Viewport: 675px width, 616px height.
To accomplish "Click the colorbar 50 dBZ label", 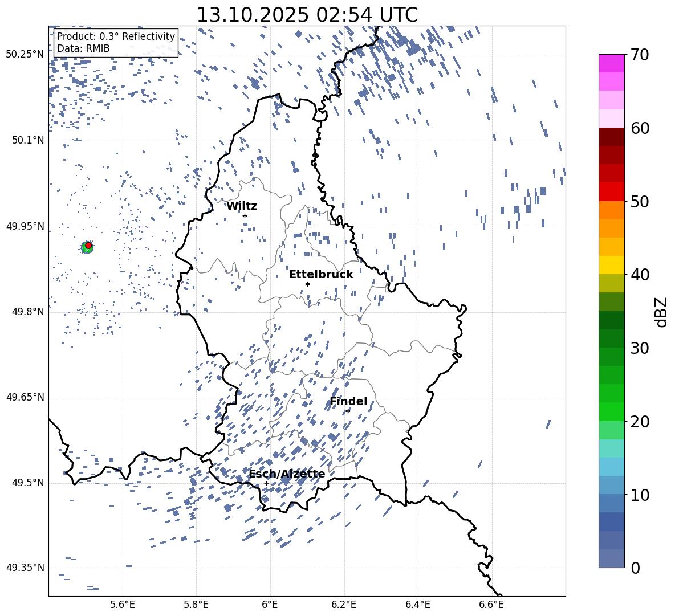I will pyautogui.click(x=640, y=201).
